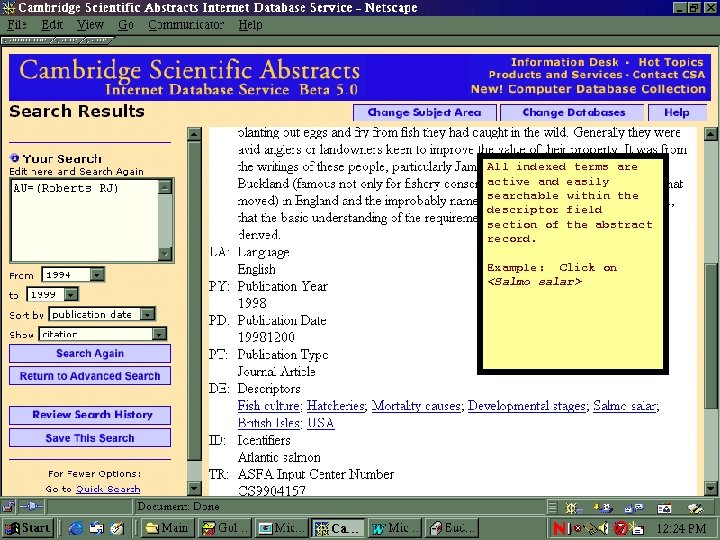Click the Review Search History button
Viewport: 720px width, 540px height.
tap(90, 415)
